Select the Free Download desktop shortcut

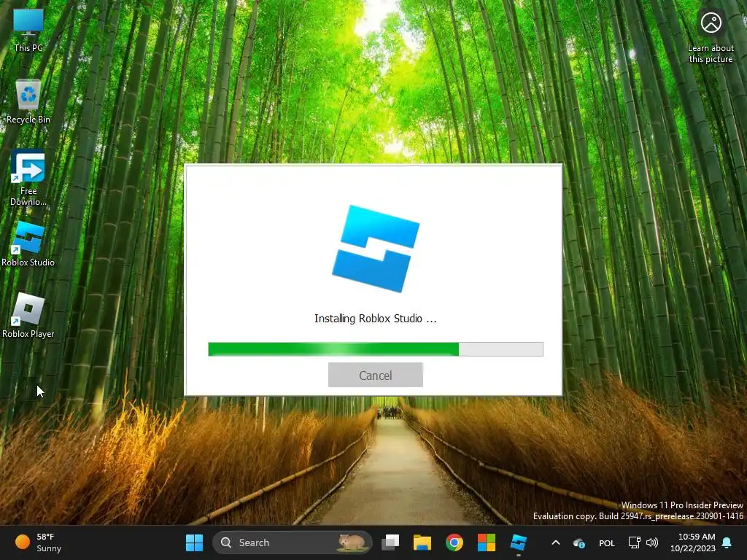pos(28,178)
